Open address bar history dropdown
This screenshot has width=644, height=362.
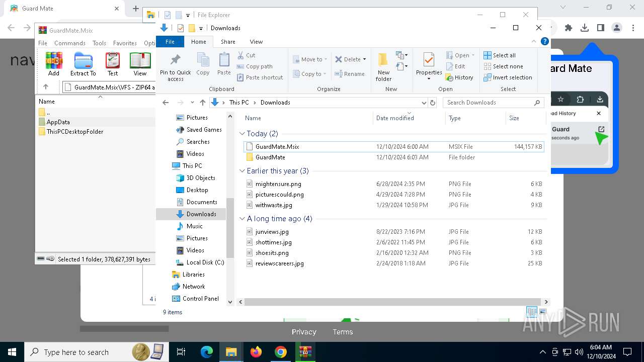tap(424, 103)
